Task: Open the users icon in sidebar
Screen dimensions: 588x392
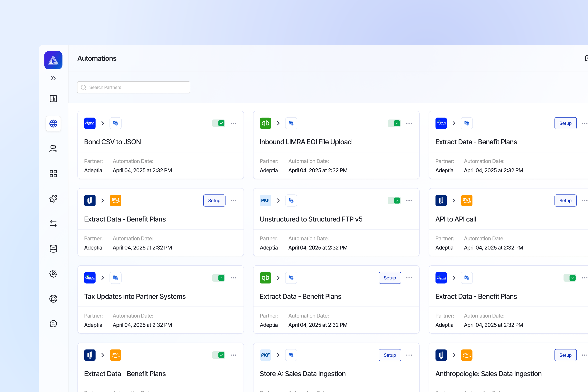Action: pos(53,149)
